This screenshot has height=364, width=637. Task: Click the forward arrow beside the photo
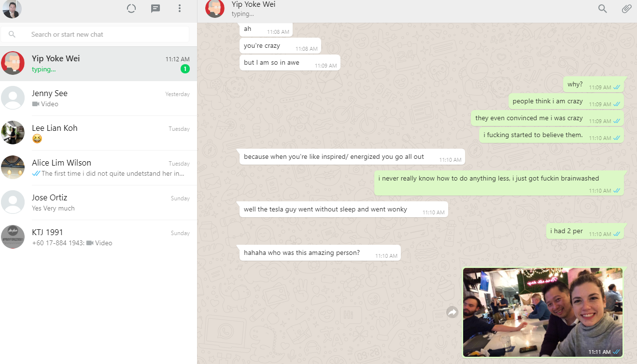point(452,312)
